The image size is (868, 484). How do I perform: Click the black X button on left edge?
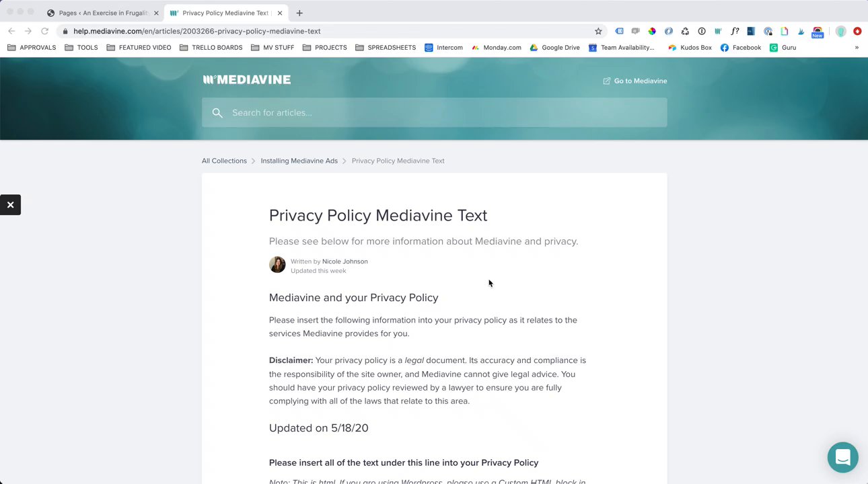[x=10, y=205]
